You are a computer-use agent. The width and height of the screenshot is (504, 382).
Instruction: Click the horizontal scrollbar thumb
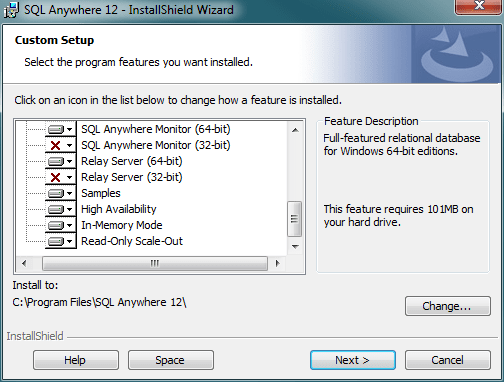(x=155, y=263)
